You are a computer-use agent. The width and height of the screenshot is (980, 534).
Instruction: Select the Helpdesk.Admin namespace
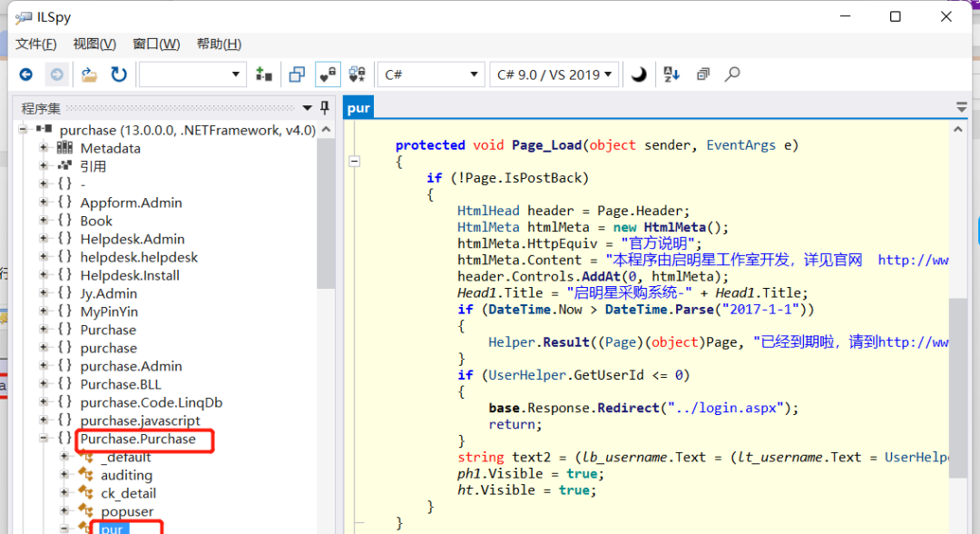click(x=132, y=239)
